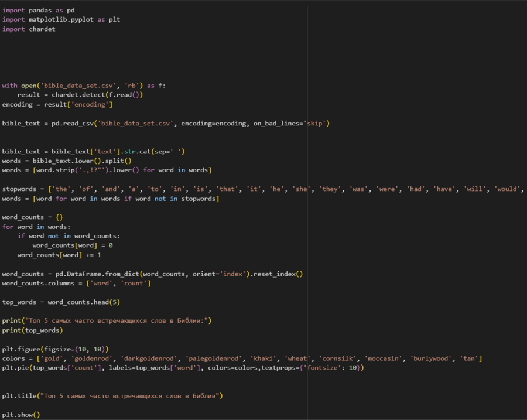Click 'orient' parameter in from_dict

point(204,274)
